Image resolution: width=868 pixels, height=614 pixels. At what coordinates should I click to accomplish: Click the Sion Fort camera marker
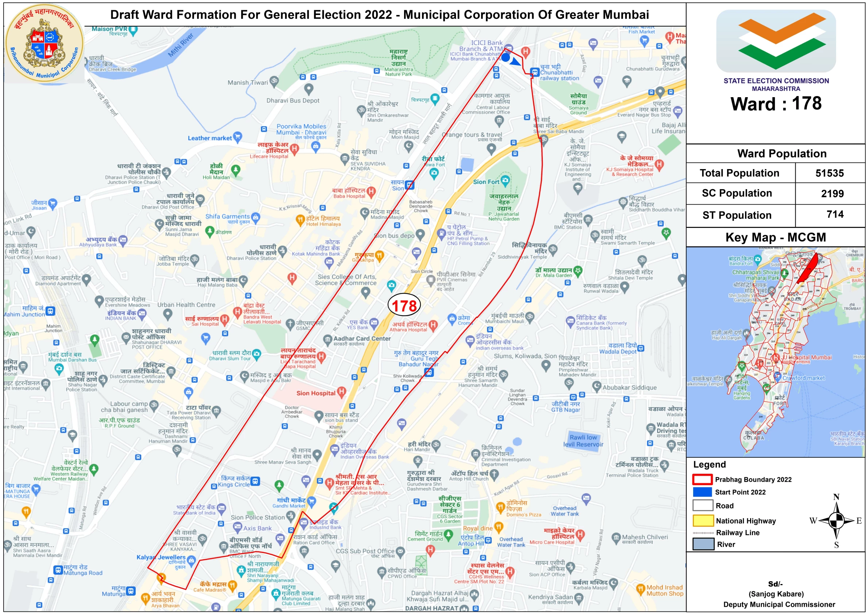coord(506,180)
